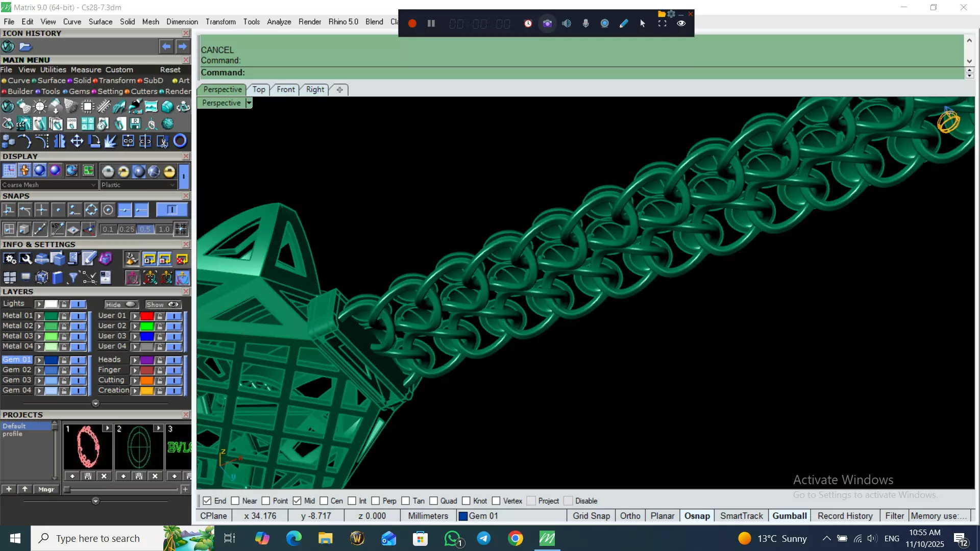
Task: Open the render save (R floppy) icon
Action: point(135,123)
